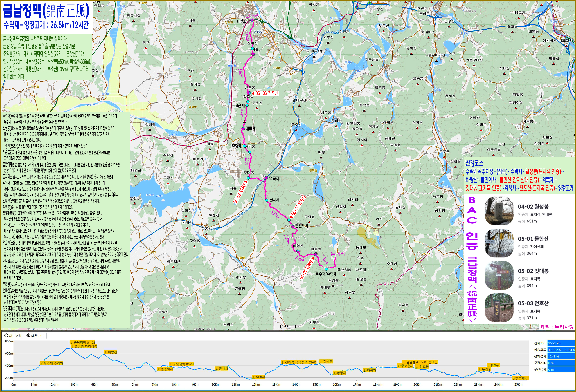Open the 05-01 물한산 photo thumbnail
This screenshot has height=392, width=576.
coord(499,243)
